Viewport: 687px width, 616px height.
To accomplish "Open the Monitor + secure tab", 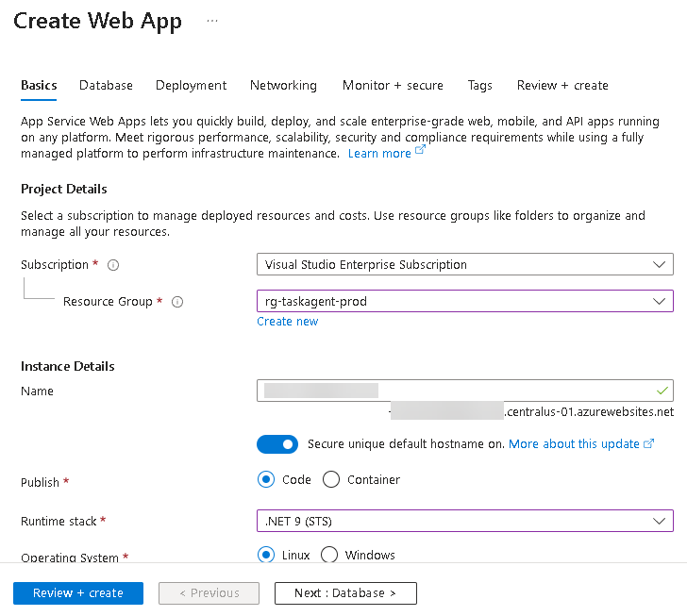I will coord(393,85).
